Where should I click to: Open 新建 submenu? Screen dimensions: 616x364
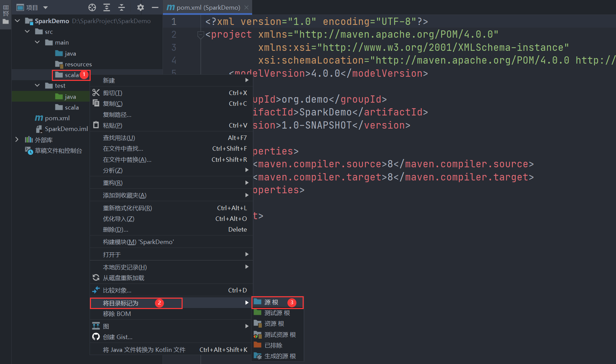pyautogui.click(x=171, y=80)
